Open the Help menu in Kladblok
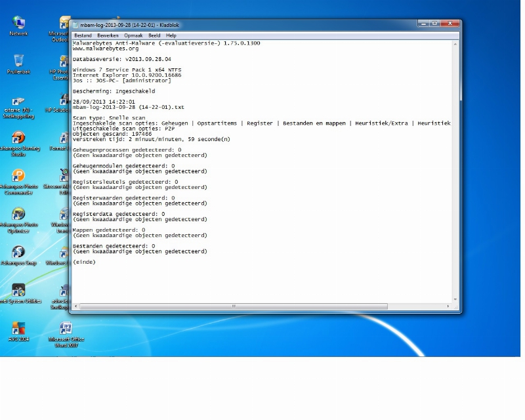Viewport: 525px width, 420px height. coord(171,35)
